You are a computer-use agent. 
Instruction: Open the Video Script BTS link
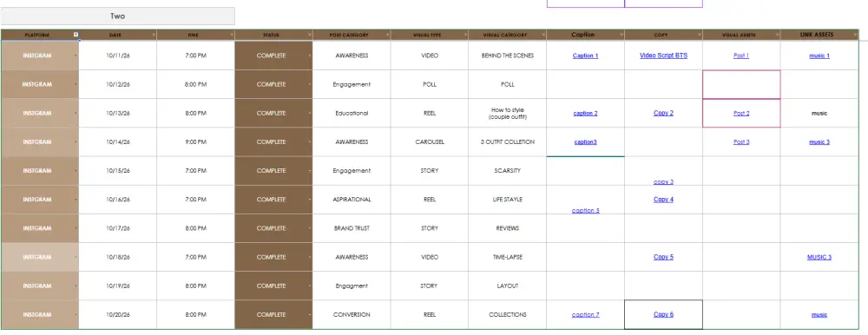(663, 56)
